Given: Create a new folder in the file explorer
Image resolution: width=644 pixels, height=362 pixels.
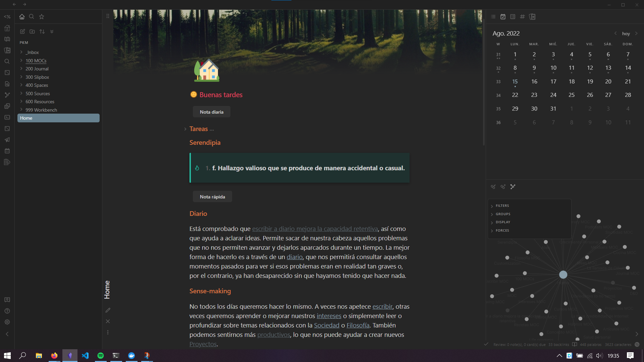Looking at the screenshot, I should click(32, 31).
